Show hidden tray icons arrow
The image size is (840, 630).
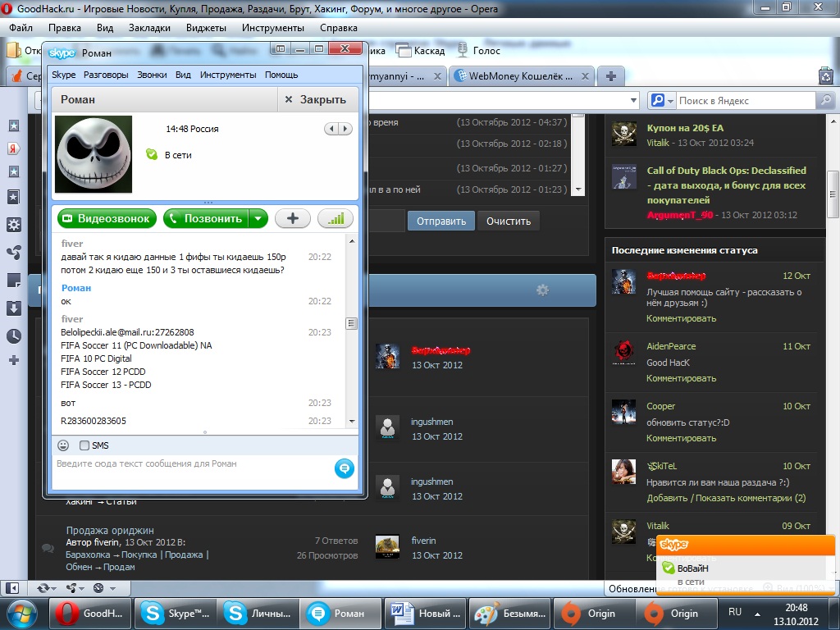[x=757, y=614]
